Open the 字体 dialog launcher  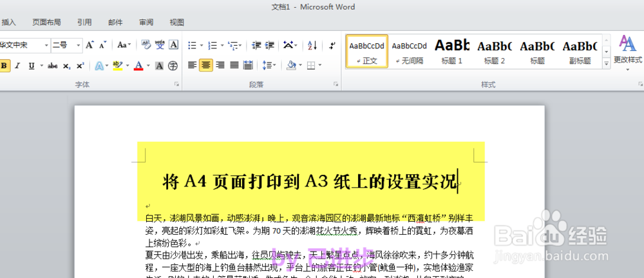click(x=177, y=84)
